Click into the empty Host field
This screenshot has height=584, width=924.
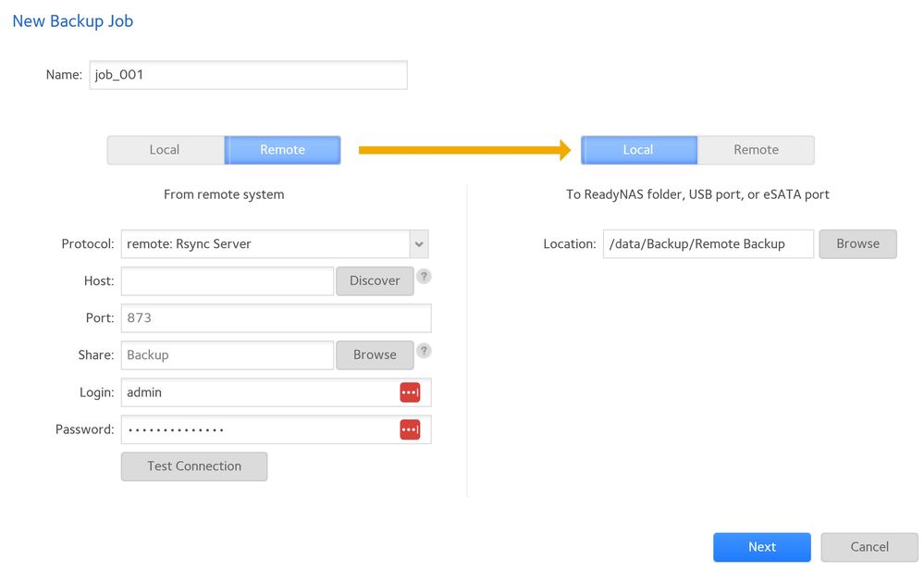coord(227,280)
